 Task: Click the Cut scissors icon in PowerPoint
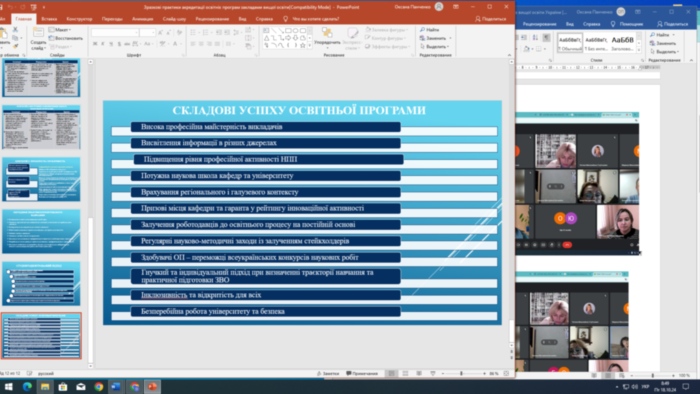tap(15, 29)
